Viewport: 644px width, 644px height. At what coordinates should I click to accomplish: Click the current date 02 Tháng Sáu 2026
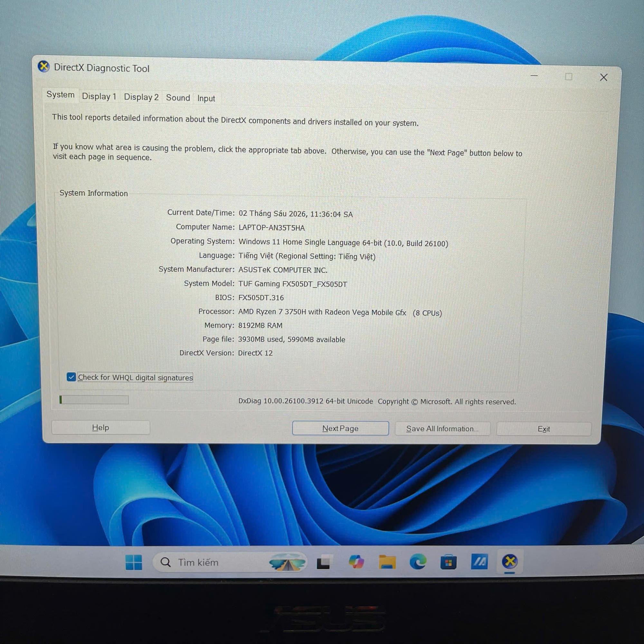(x=295, y=214)
